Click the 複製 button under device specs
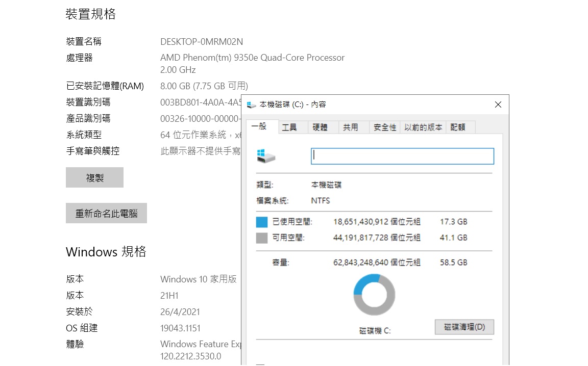 point(94,177)
